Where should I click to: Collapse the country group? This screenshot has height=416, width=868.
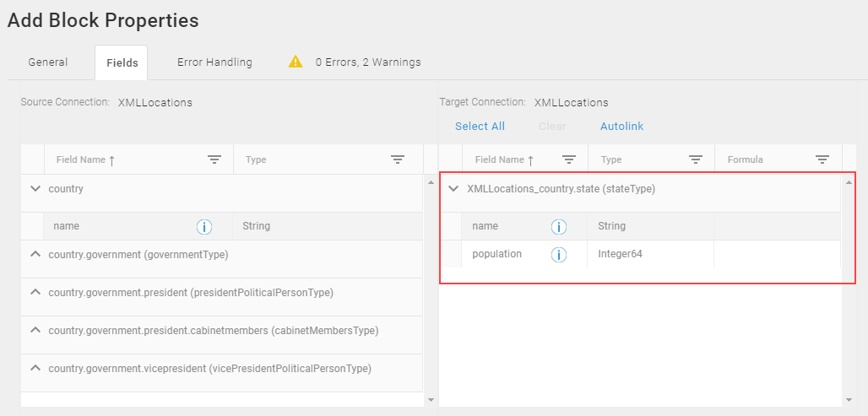(x=35, y=189)
